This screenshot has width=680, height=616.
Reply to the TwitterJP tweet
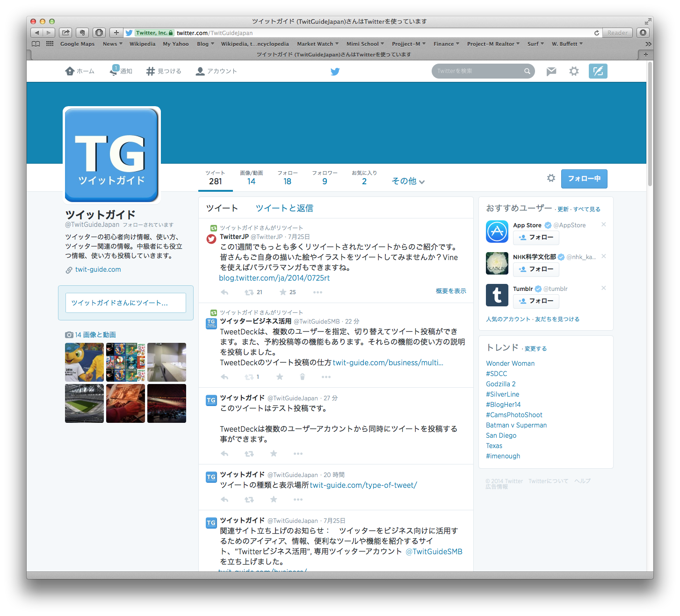tap(224, 292)
